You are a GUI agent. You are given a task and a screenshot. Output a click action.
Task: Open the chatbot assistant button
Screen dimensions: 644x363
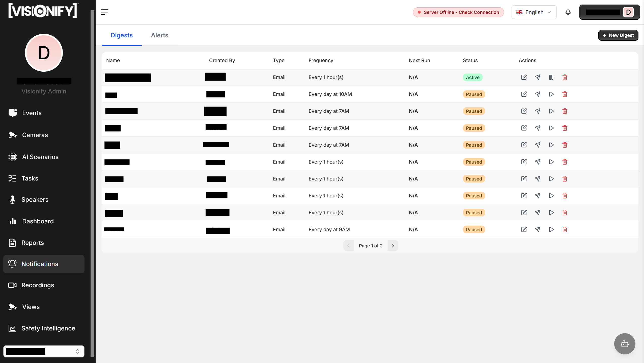(625, 344)
